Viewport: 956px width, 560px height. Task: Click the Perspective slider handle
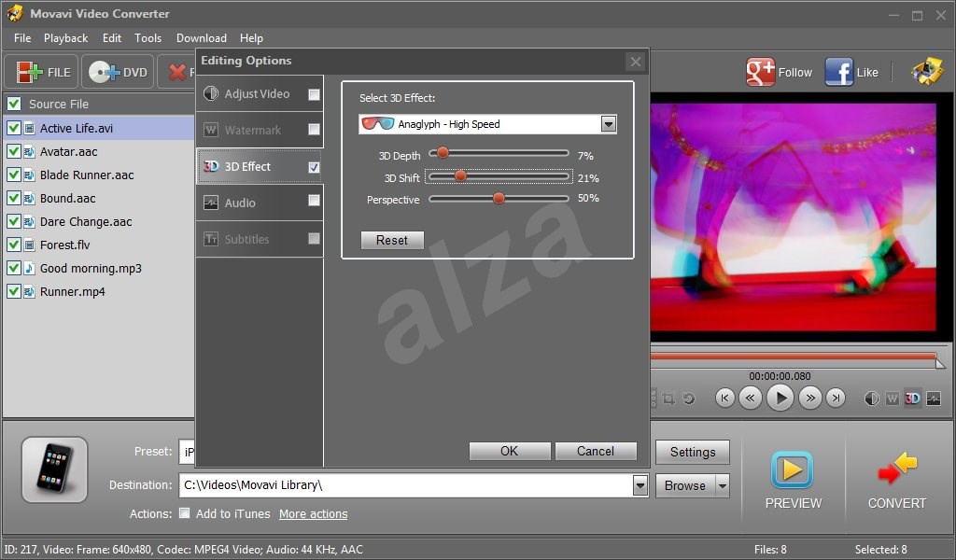(499, 198)
